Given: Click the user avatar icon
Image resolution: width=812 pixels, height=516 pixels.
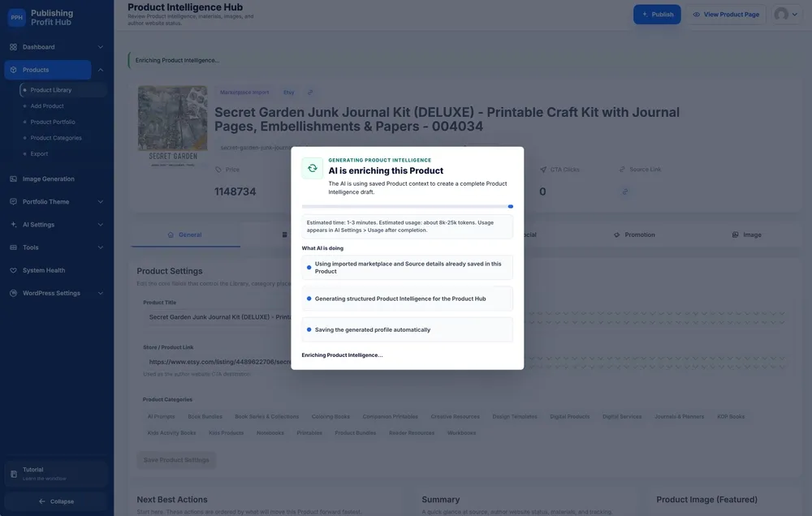Looking at the screenshot, I should [x=781, y=15].
